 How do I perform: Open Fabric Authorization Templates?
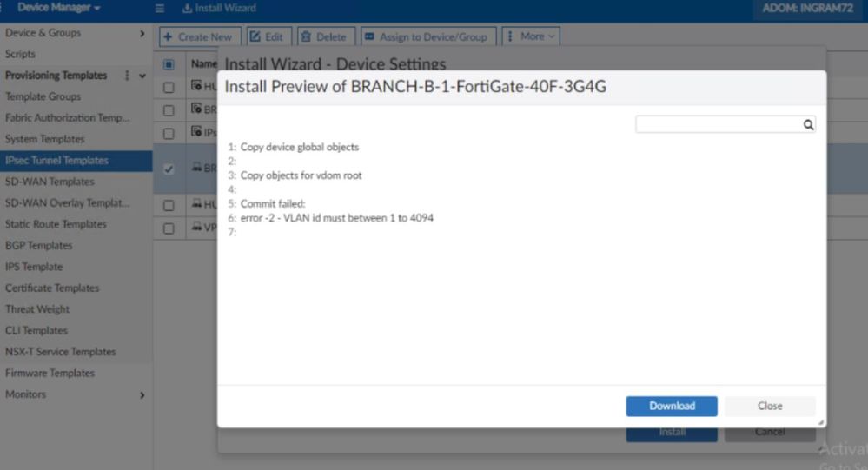[67, 118]
